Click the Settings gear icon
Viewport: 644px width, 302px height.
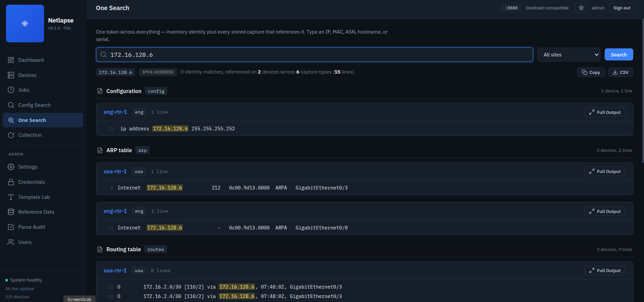[11, 167]
